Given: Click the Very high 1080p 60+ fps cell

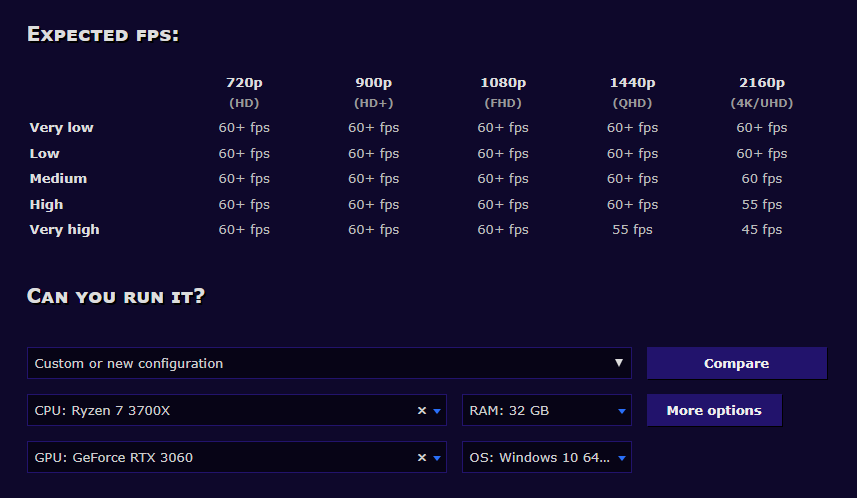Looking at the screenshot, I should 503,230.
